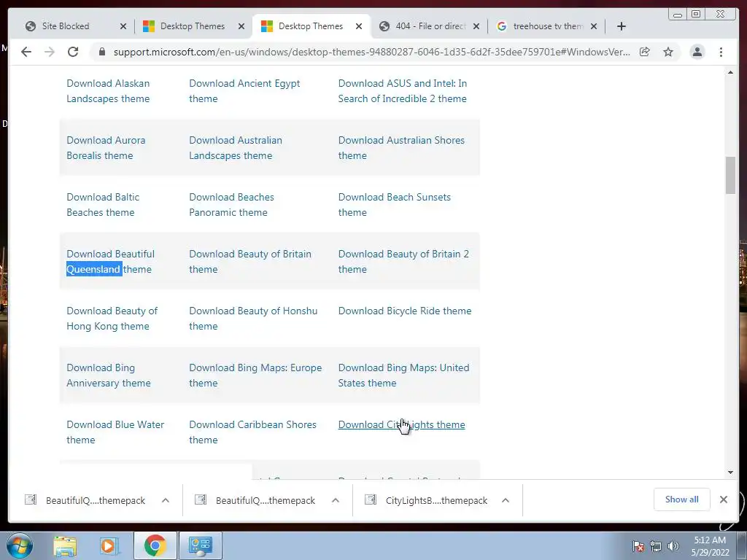Click the address bar URL field
The height and width of the screenshot is (560, 747).
click(x=371, y=52)
